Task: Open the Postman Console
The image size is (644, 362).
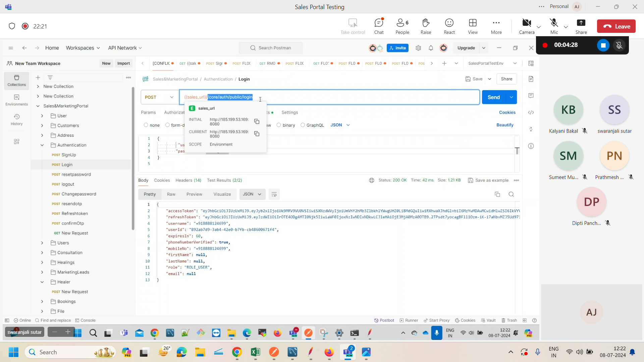Action: click(x=85, y=320)
